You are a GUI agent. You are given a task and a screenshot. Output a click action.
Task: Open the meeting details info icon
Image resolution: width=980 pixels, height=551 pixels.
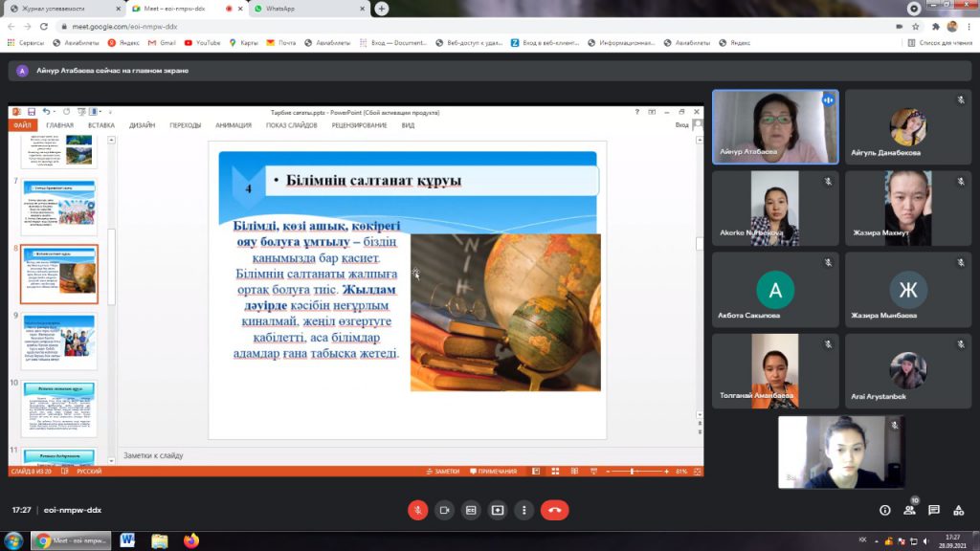click(884, 510)
